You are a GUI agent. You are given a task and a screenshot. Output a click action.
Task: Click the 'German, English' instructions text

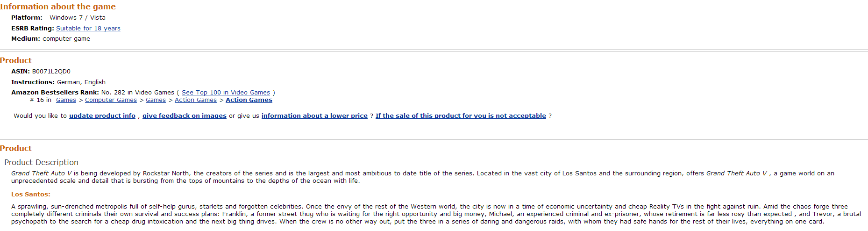click(x=81, y=82)
